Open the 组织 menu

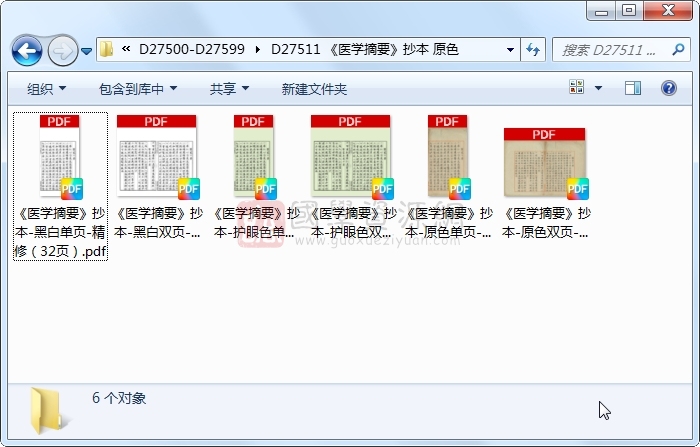click(46, 89)
